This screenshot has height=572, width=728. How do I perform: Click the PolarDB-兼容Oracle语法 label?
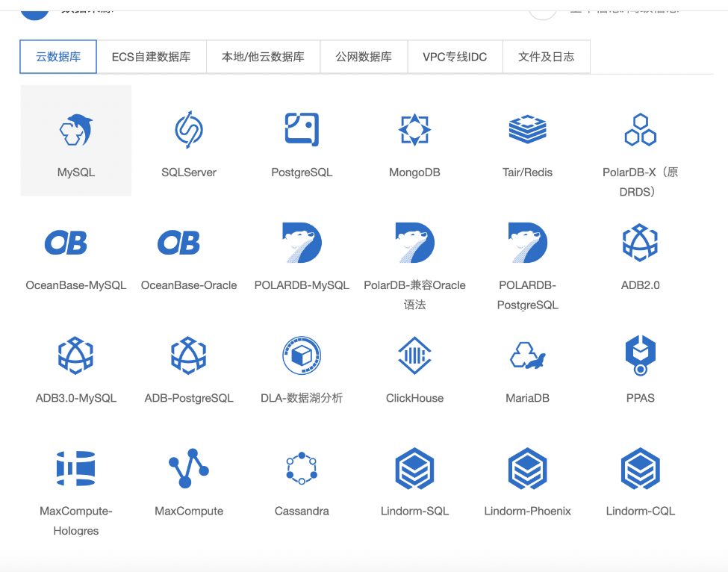pos(414,294)
